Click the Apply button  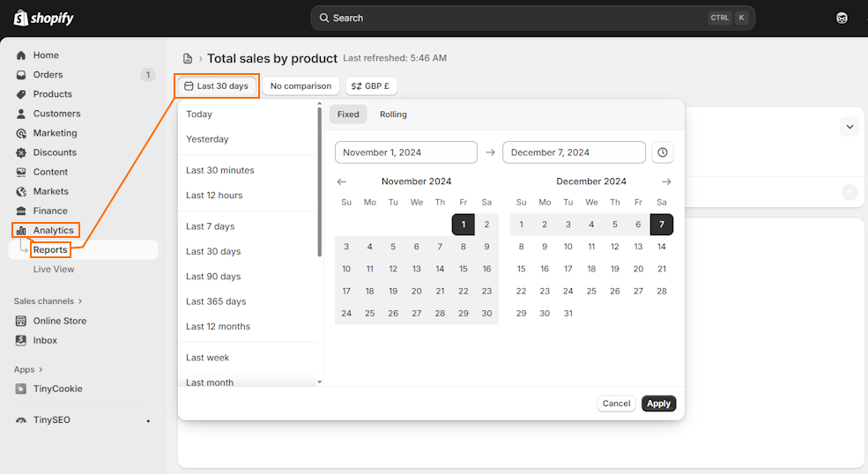pyautogui.click(x=659, y=404)
